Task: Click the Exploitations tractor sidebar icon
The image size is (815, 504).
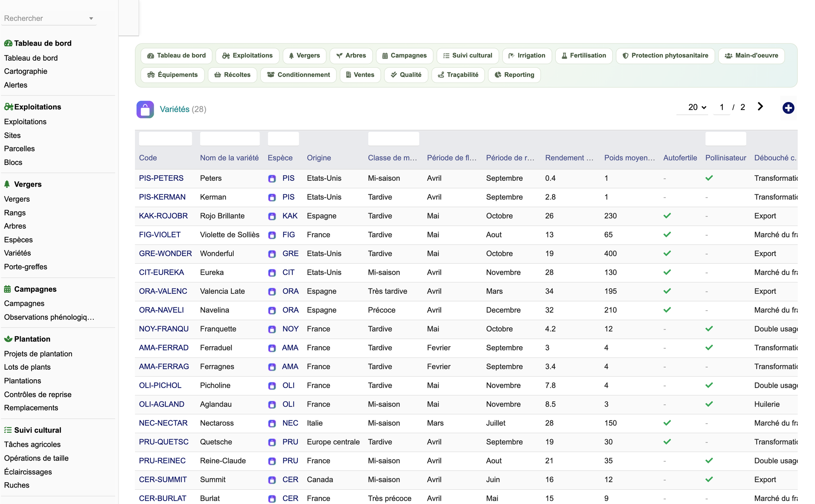Action: [x=8, y=107]
